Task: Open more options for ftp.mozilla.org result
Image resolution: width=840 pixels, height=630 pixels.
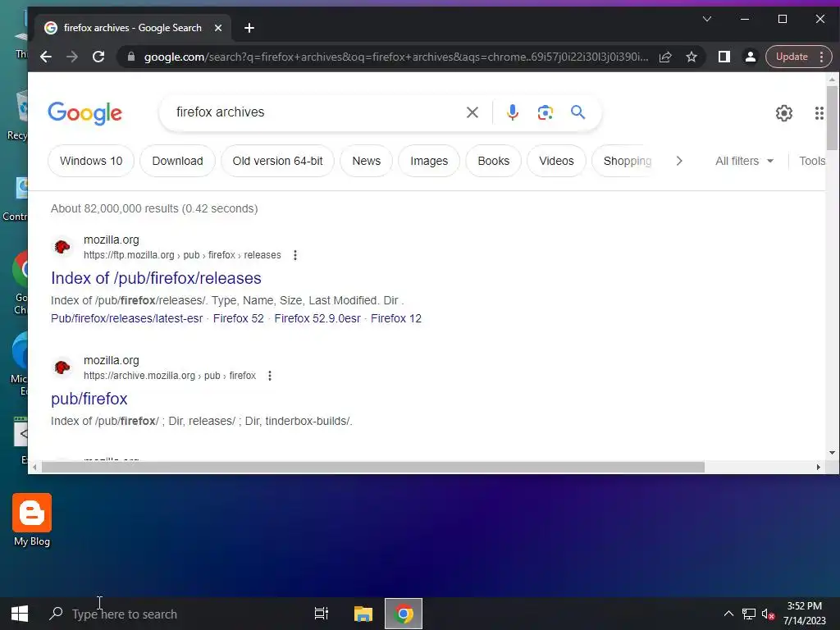Action: pyautogui.click(x=295, y=255)
